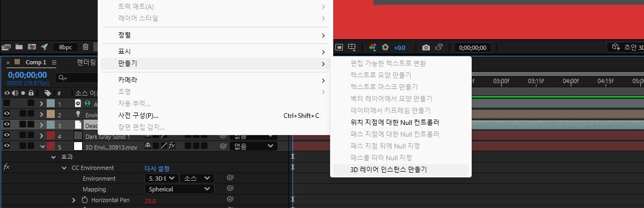Open the 소스 source dropdown

pyautogui.click(x=197, y=179)
